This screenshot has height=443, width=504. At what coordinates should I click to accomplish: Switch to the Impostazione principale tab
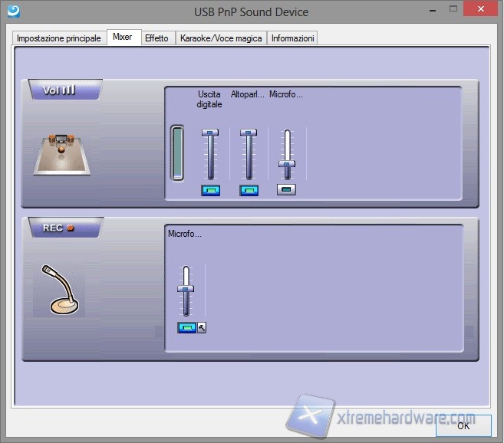(59, 38)
